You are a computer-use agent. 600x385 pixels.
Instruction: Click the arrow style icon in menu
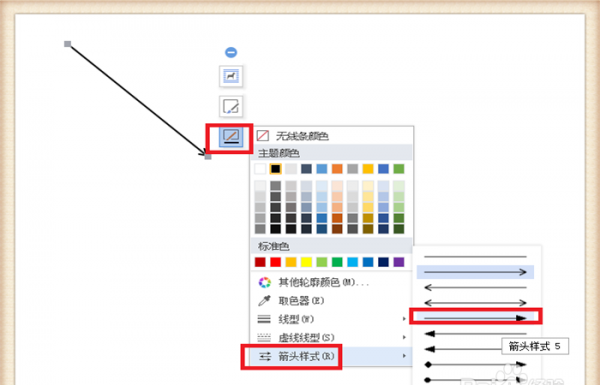(x=265, y=356)
